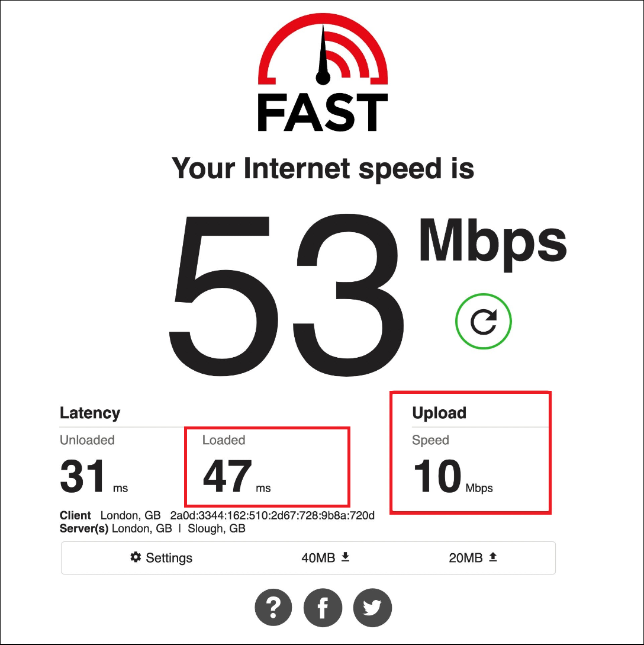
Task: Share results via Twitter bird icon
Action: 372,607
